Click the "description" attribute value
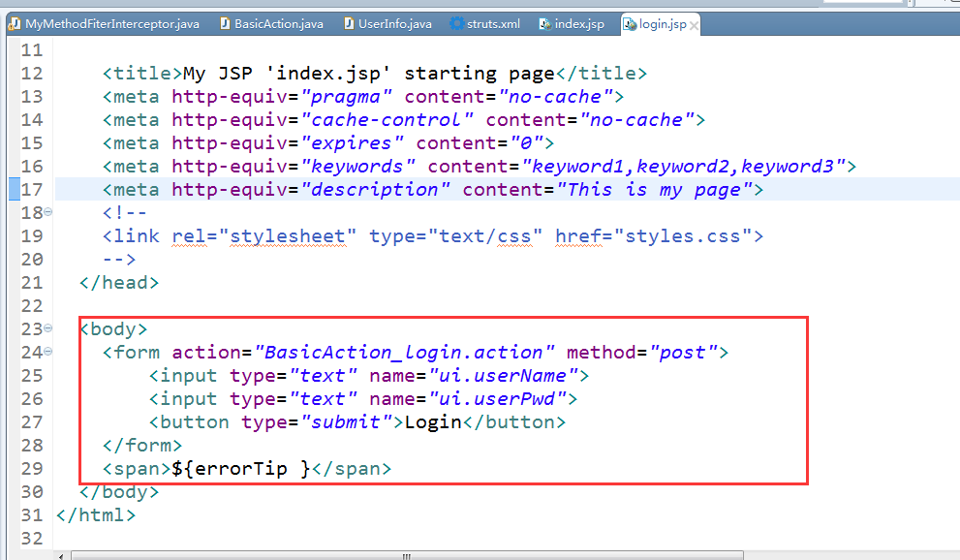The width and height of the screenshot is (960, 560). (375, 190)
